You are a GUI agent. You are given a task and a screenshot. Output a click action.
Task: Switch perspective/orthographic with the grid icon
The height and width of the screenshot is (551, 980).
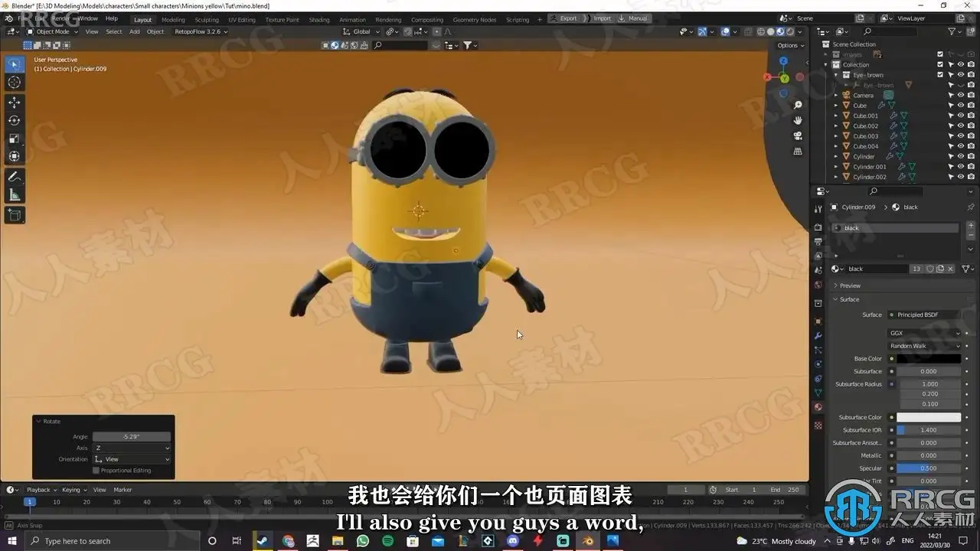[x=798, y=152]
